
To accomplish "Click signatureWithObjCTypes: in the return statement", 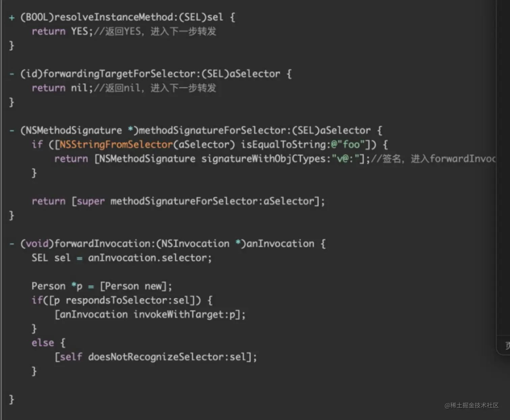I will [266, 159].
